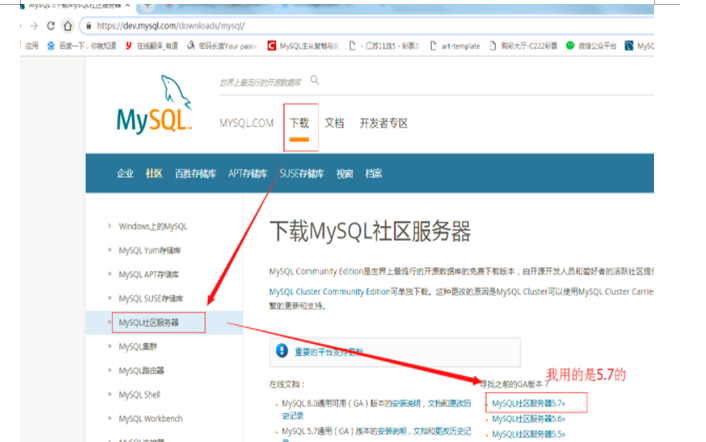
Task: Expand the Windows上的MySQL sidebar chevron
Action: [109, 226]
